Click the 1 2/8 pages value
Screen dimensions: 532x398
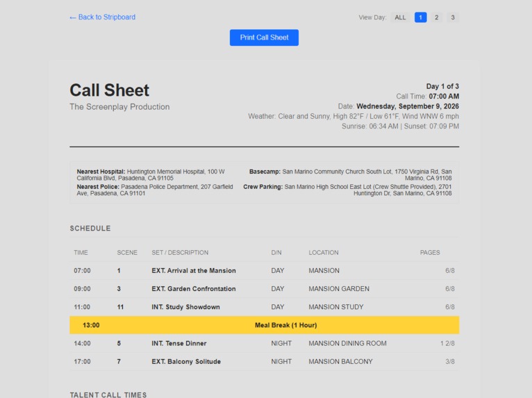tap(447, 343)
